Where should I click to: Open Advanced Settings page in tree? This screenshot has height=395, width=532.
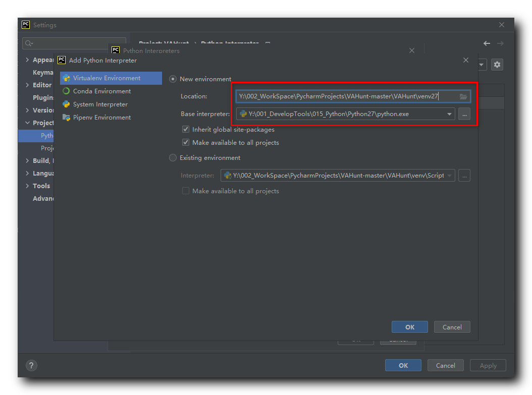click(x=43, y=198)
